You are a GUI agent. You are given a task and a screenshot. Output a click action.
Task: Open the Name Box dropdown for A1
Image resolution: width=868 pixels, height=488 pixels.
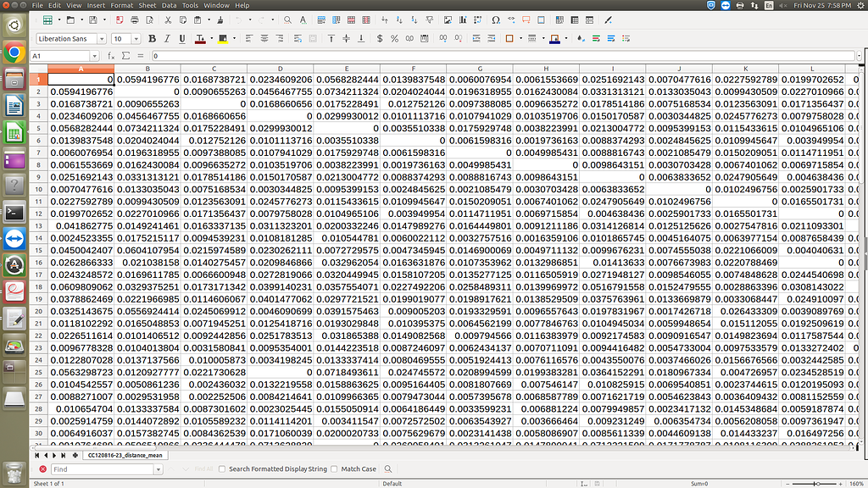pos(94,56)
